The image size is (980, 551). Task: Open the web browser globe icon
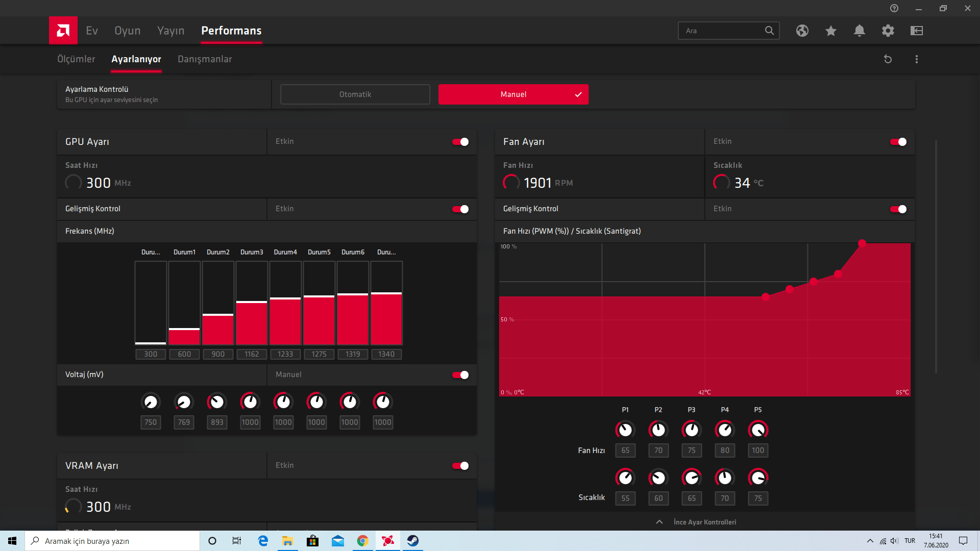pos(802,31)
